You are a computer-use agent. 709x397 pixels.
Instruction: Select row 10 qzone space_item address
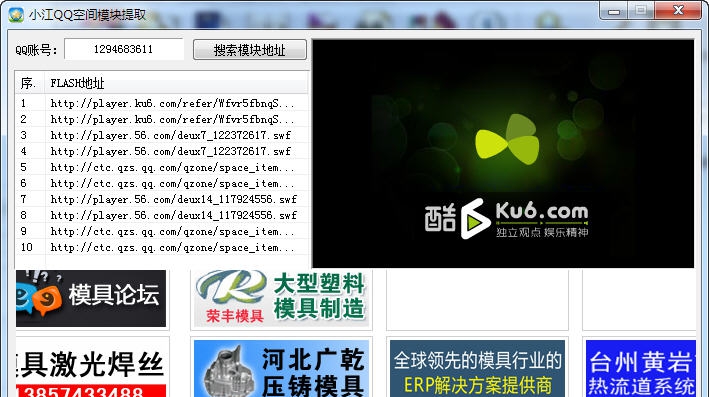[x=162, y=247]
